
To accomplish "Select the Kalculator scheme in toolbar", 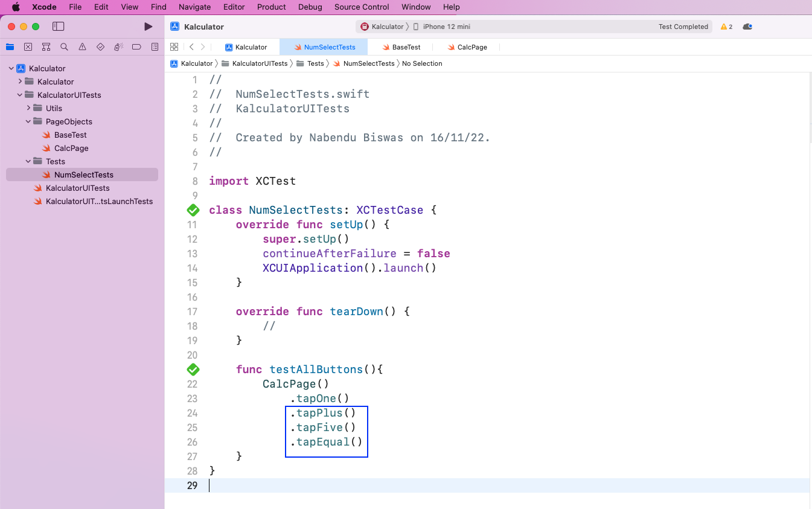I will (x=382, y=27).
